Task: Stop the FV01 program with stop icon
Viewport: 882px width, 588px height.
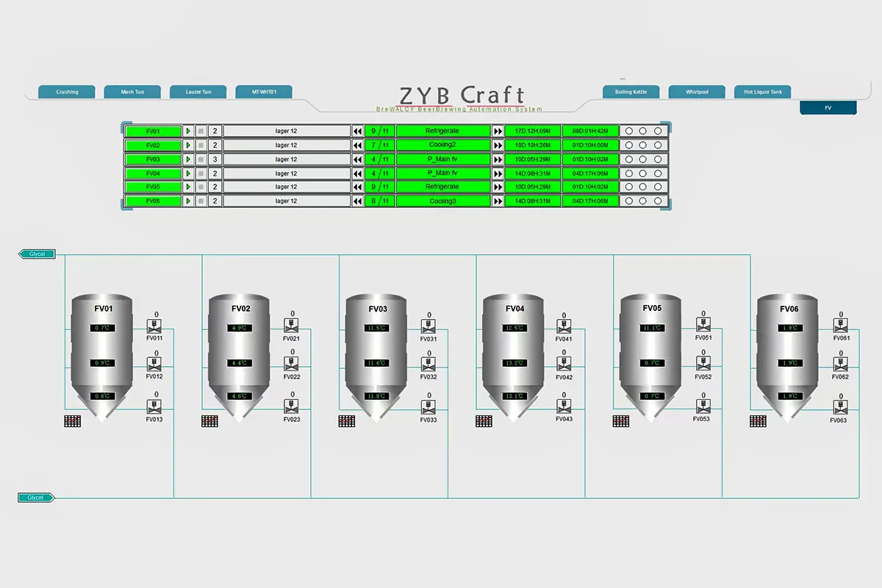Action: click(x=201, y=131)
